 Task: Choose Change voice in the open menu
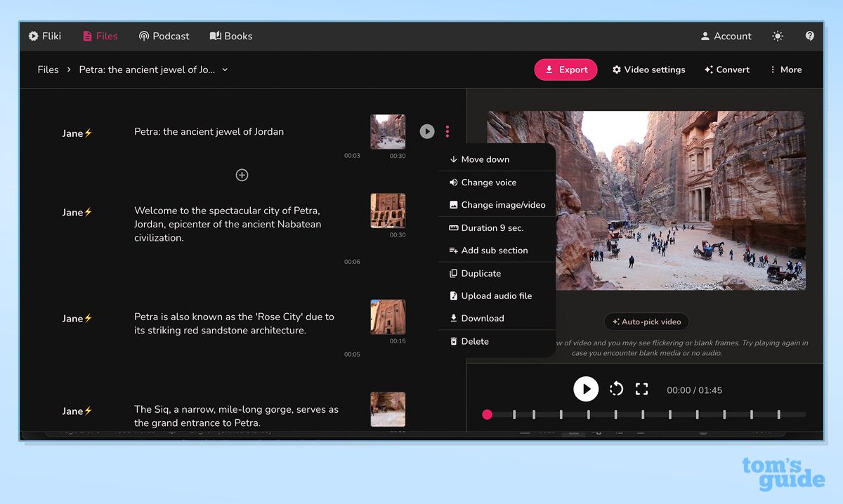tap(488, 182)
